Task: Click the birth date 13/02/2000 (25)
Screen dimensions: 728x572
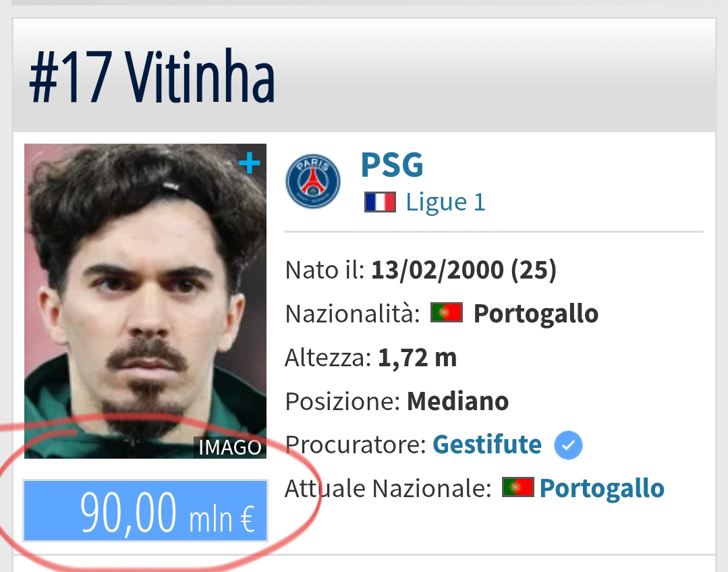Action: point(464,270)
